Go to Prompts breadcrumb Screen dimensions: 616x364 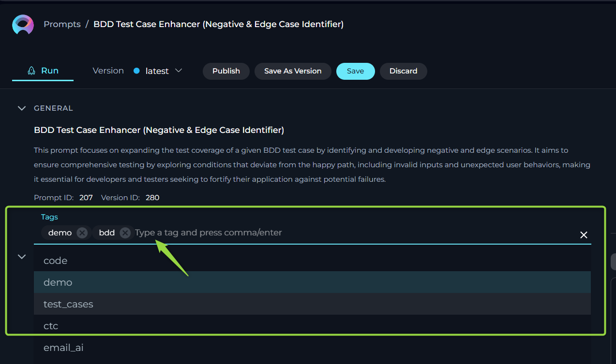(x=62, y=24)
